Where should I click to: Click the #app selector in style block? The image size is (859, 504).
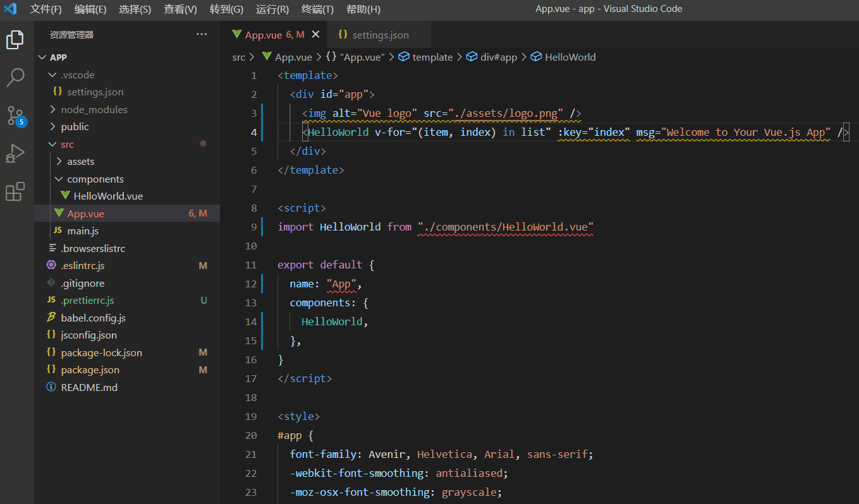pyautogui.click(x=289, y=435)
